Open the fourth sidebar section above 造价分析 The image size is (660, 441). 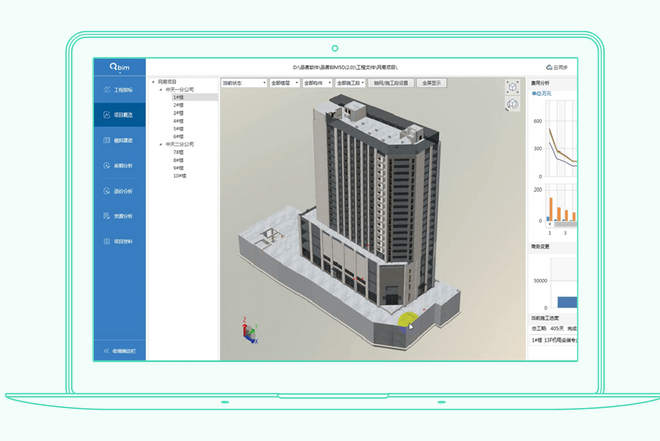coord(120,165)
